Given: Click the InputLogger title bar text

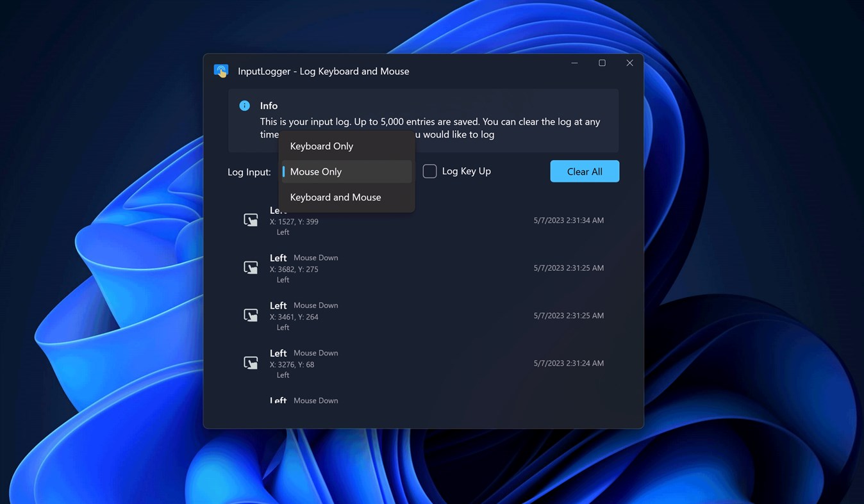Looking at the screenshot, I should coord(323,71).
